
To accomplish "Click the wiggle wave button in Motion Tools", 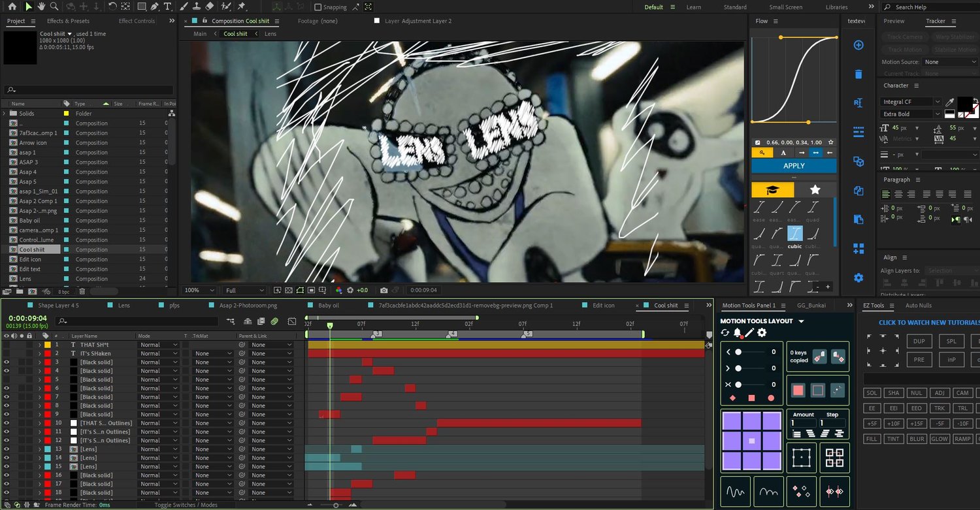I will 736,490.
